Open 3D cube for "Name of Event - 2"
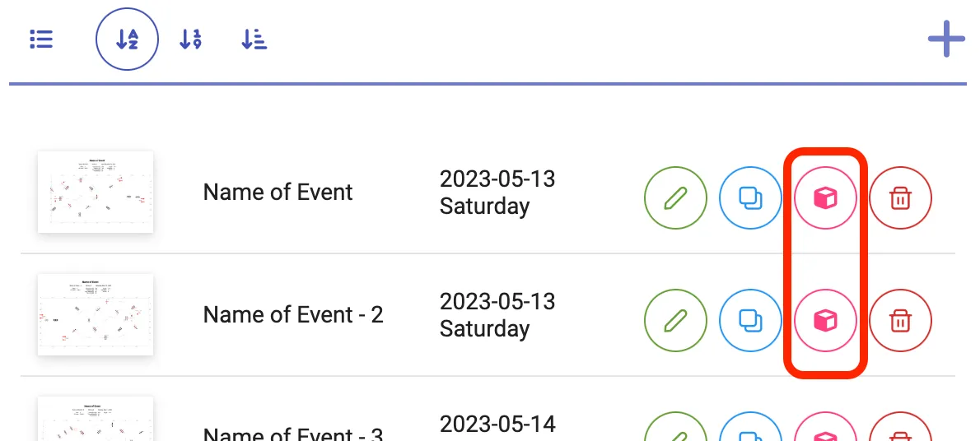 coord(825,320)
